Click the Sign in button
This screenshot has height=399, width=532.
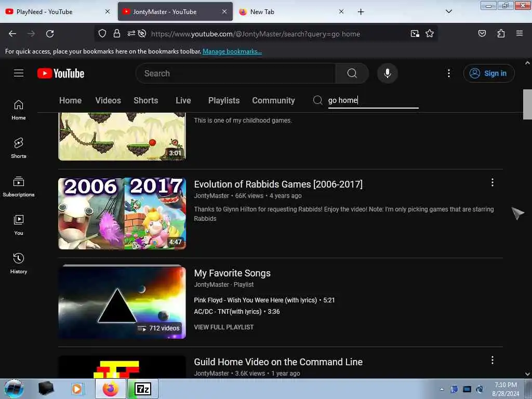click(488, 73)
